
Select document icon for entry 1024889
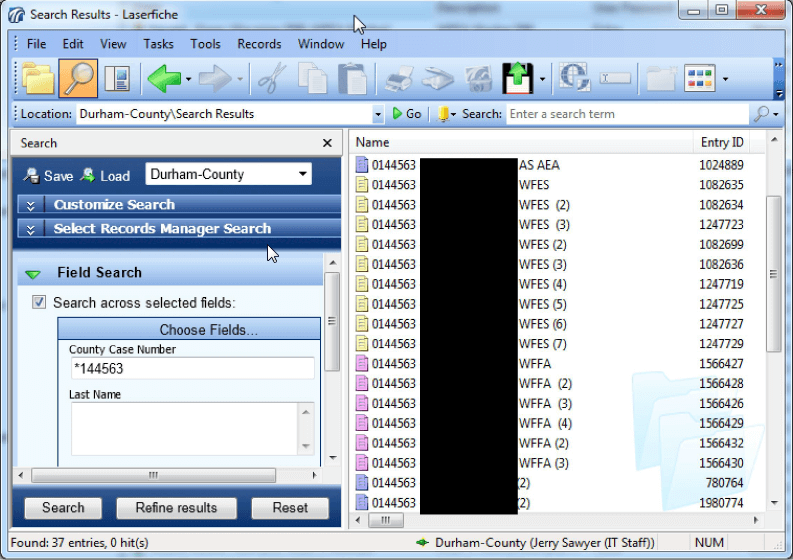coord(362,164)
